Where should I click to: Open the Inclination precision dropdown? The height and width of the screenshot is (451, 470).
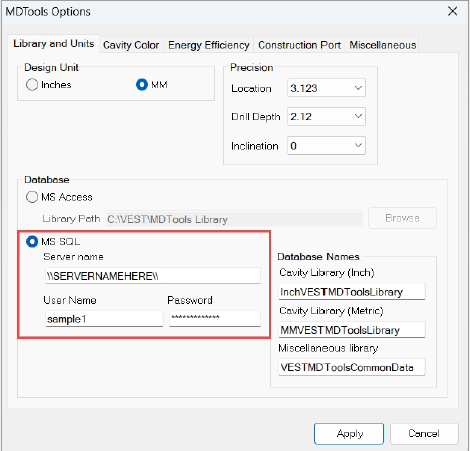(326, 146)
